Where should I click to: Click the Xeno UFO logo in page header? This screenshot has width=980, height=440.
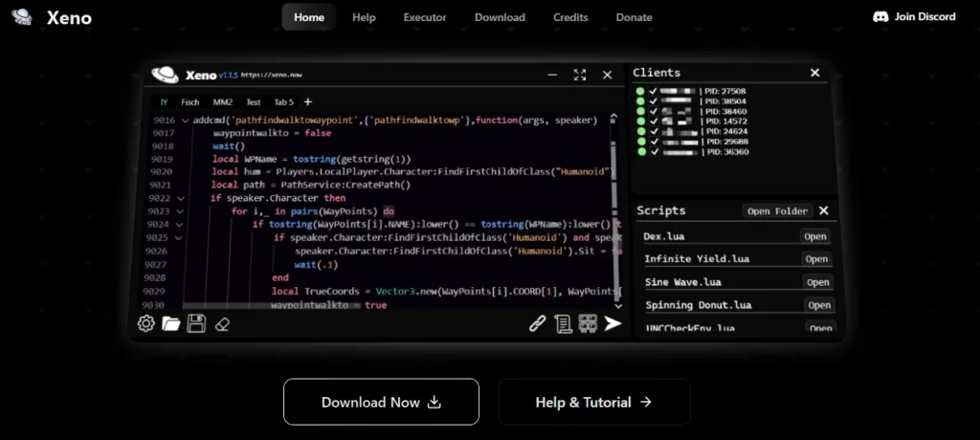tap(21, 17)
